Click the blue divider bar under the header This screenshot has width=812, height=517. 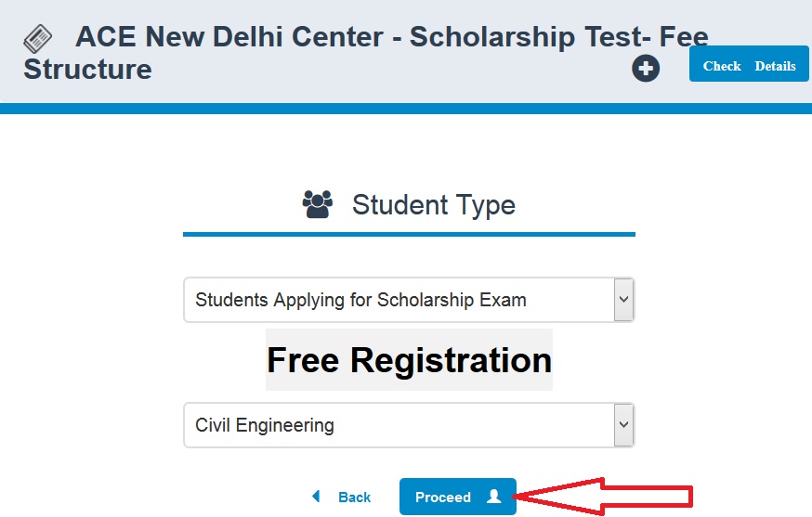pyautogui.click(x=406, y=109)
